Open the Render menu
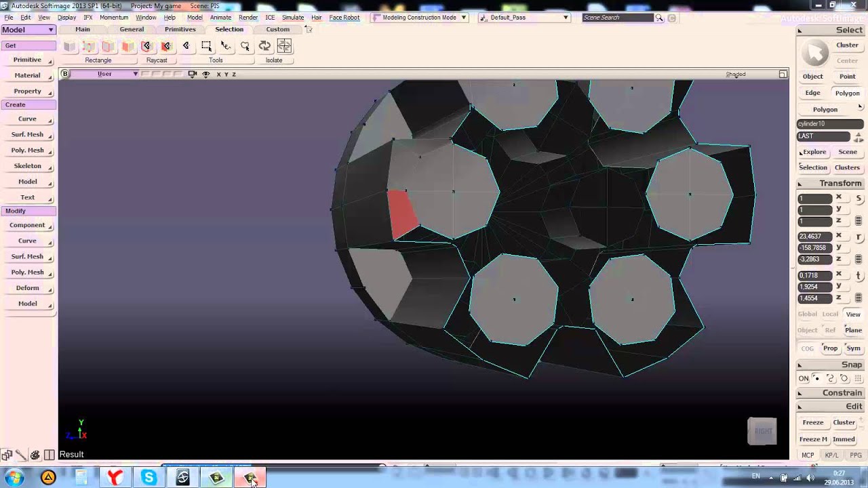The width and height of the screenshot is (868, 488). tap(248, 18)
